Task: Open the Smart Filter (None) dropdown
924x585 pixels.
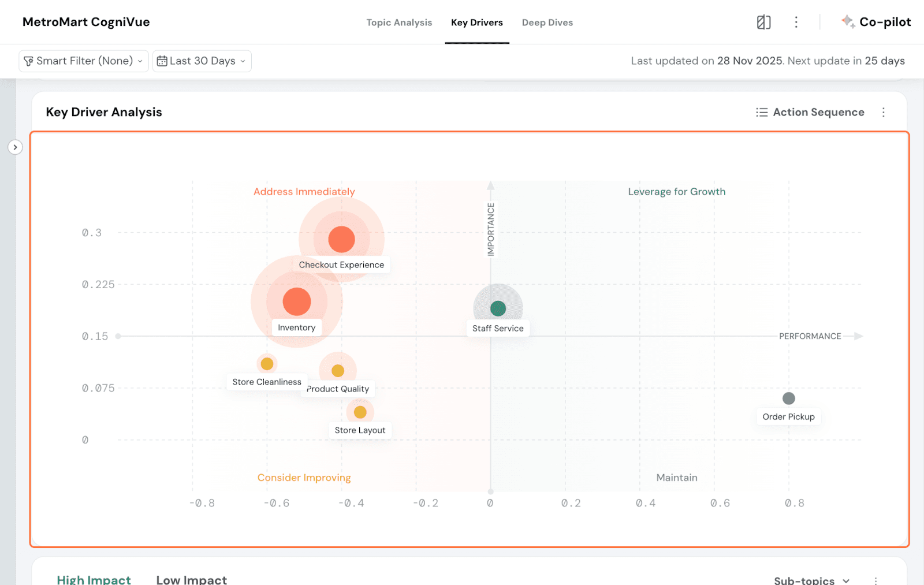Action: 84,61
